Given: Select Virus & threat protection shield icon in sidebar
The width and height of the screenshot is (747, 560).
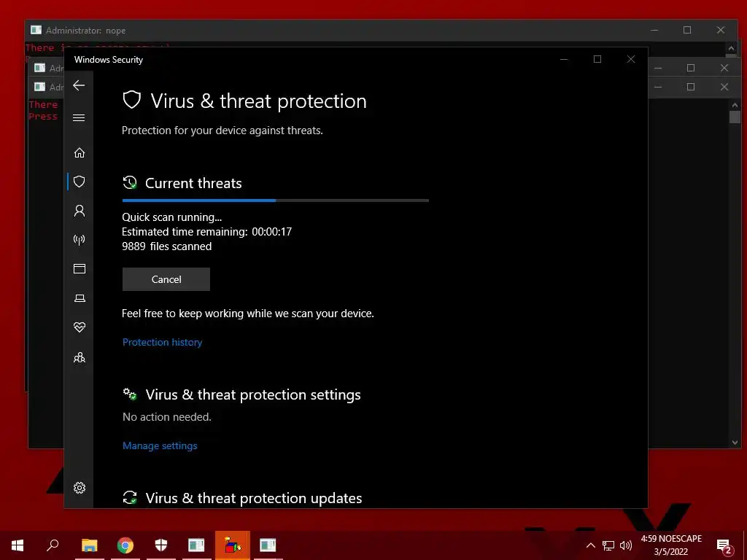Looking at the screenshot, I should [x=79, y=182].
